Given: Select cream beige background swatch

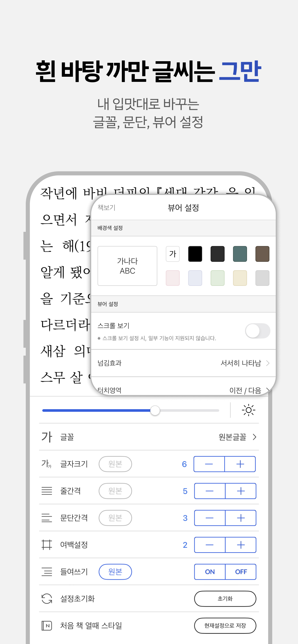Looking at the screenshot, I should click(240, 278).
